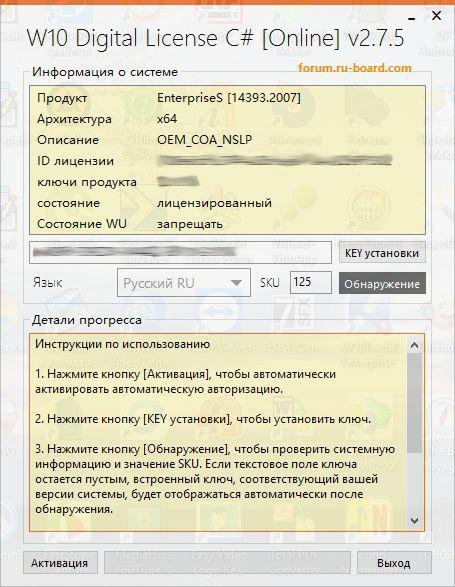Click the Инструкции по использованию heading
The height and width of the screenshot is (587, 455).
(122, 344)
